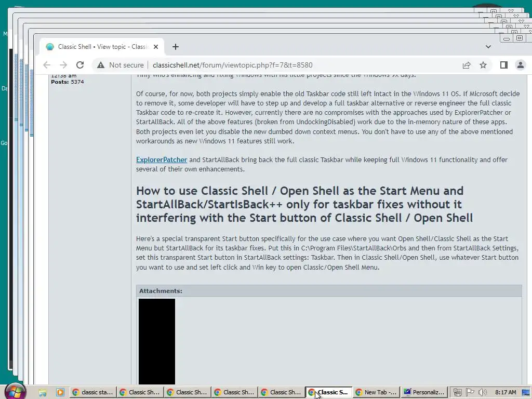Viewport: 532px width, 399px height.
Task: Open the Windows Start orb
Action: pyautogui.click(x=15, y=392)
